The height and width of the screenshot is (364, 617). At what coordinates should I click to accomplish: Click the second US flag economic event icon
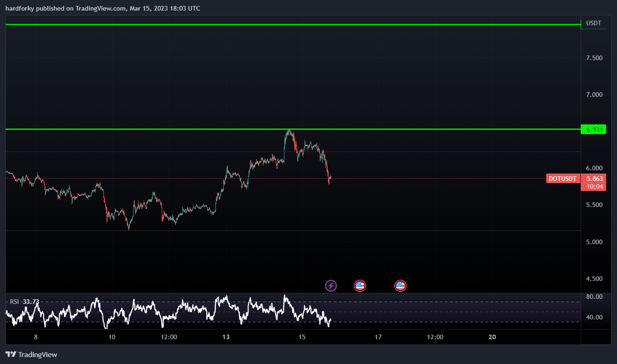[x=400, y=286]
